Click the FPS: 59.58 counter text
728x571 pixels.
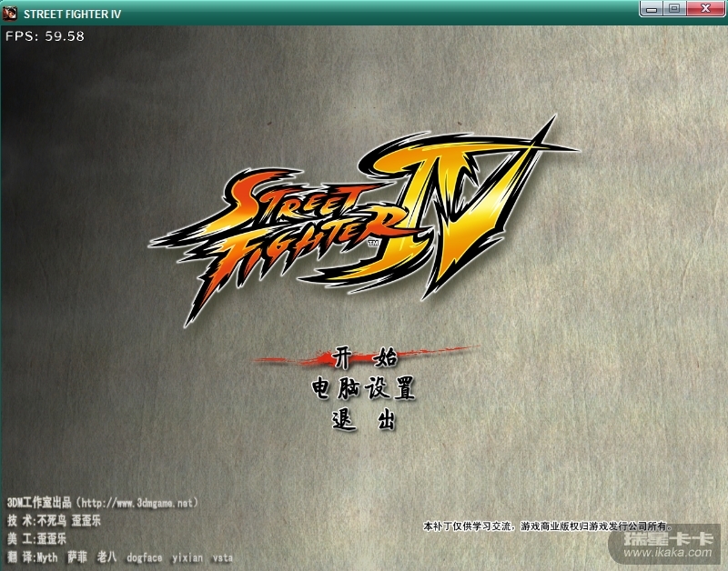45,36
